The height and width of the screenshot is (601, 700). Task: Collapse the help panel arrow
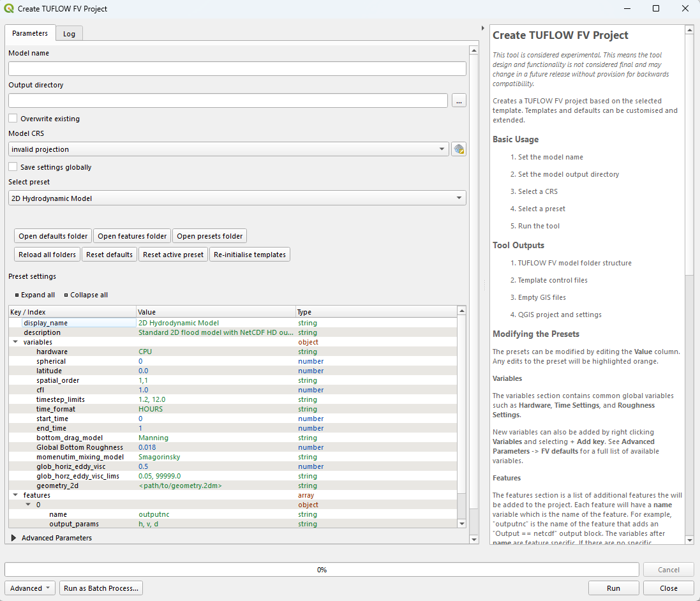tap(482, 28)
